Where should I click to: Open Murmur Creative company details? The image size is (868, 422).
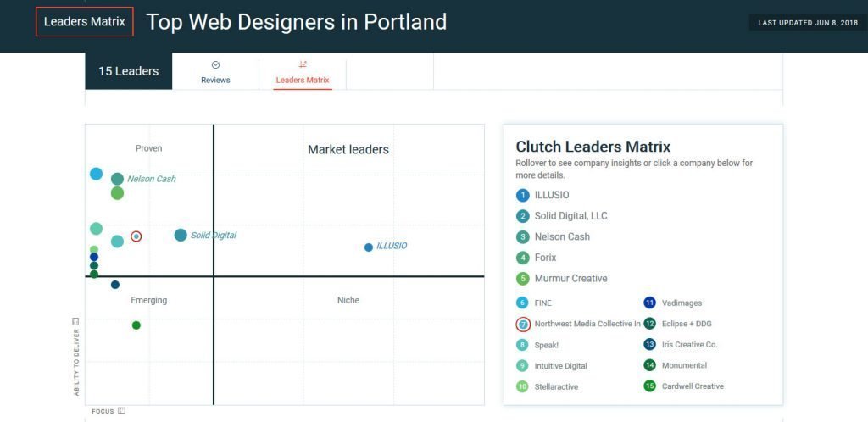coord(562,279)
